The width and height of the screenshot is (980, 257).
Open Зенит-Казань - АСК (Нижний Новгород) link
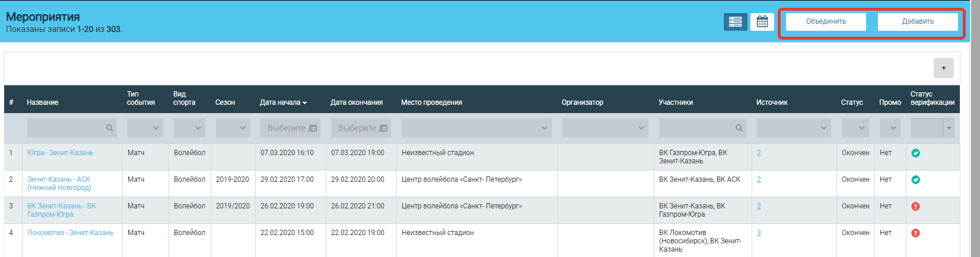pos(59,184)
